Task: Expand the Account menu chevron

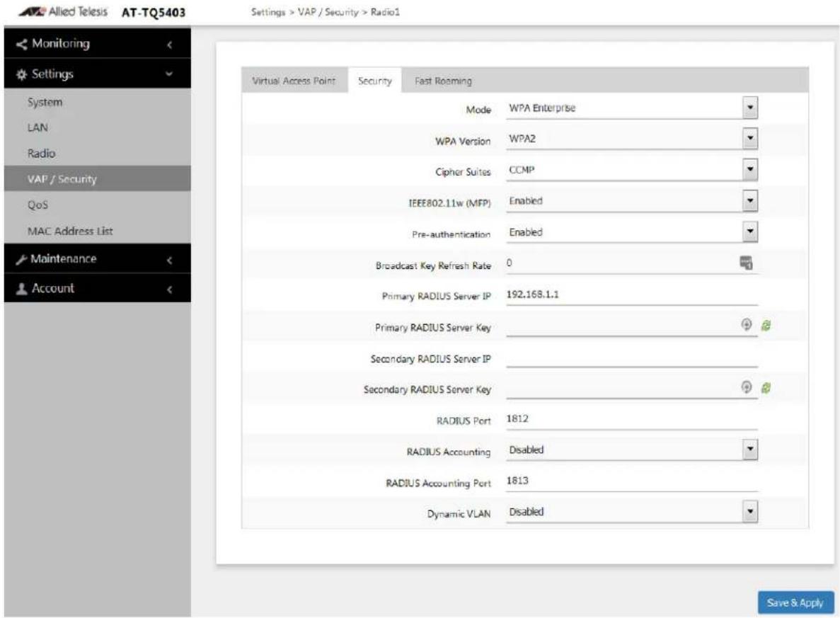Action: (170, 290)
